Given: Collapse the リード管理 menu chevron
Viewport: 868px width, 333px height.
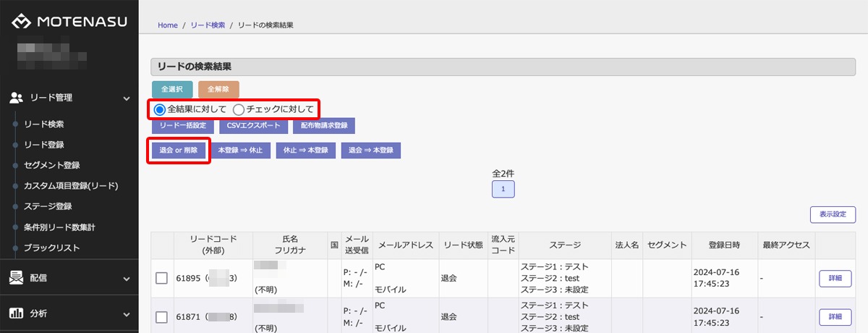Looking at the screenshot, I should tap(127, 98).
